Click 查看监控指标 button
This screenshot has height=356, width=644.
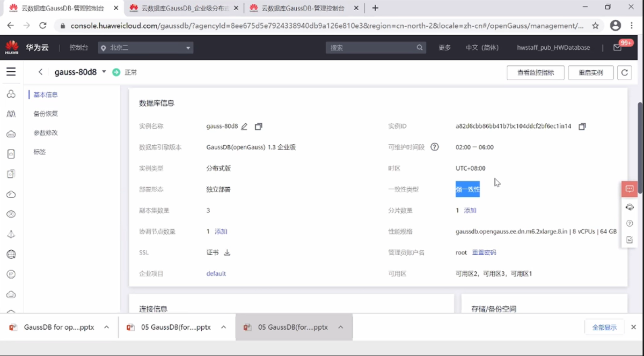[536, 72]
